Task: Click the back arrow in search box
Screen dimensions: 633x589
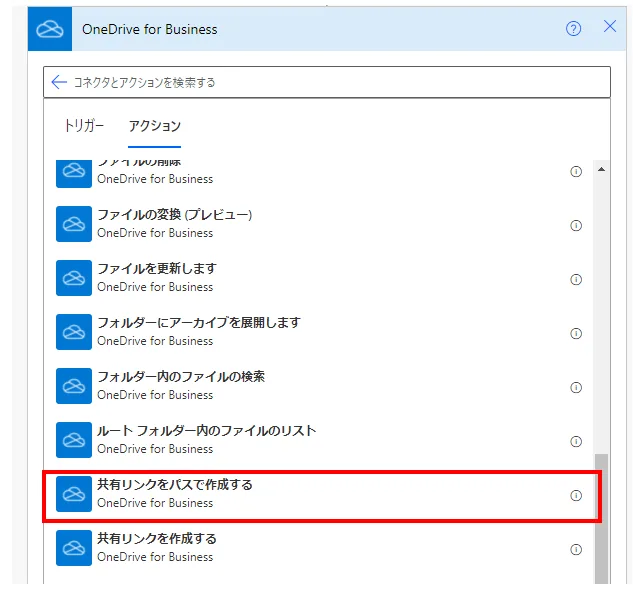Action: pyautogui.click(x=59, y=82)
